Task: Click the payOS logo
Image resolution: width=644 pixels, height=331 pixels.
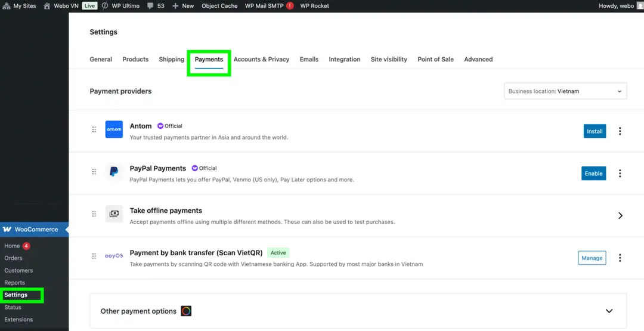Action: tap(114, 256)
